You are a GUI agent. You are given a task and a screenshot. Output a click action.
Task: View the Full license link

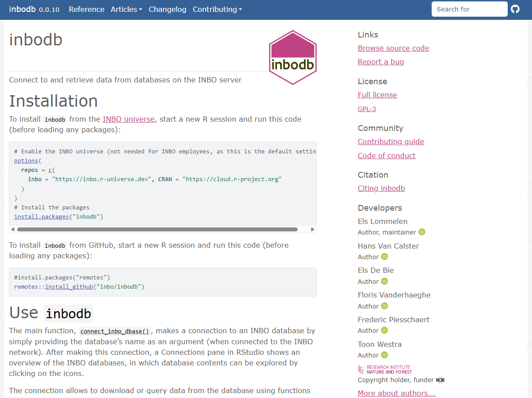377,95
